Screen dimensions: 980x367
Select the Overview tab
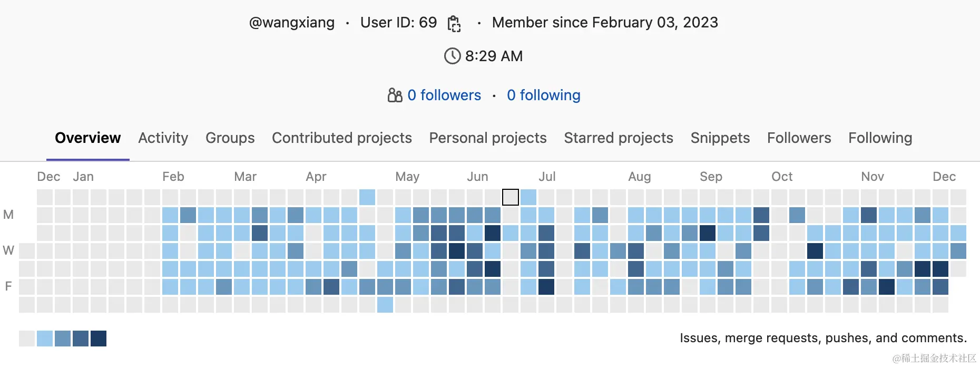[87, 138]
